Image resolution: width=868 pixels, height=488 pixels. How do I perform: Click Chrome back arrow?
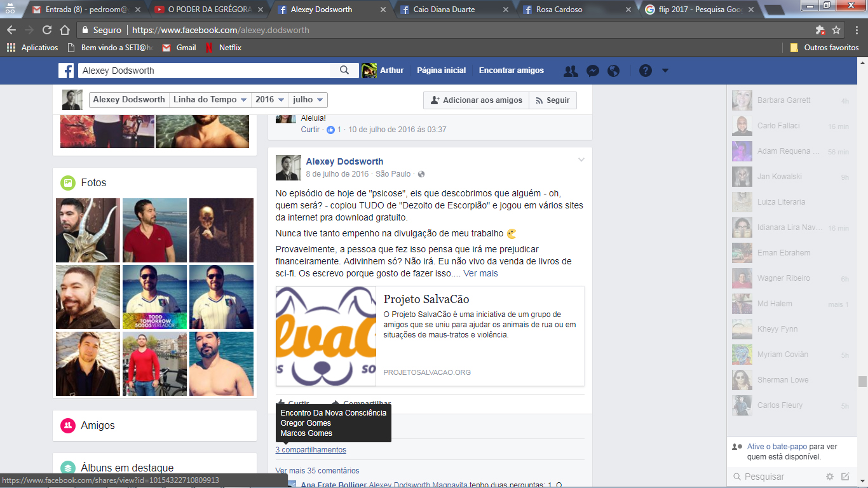11,30
